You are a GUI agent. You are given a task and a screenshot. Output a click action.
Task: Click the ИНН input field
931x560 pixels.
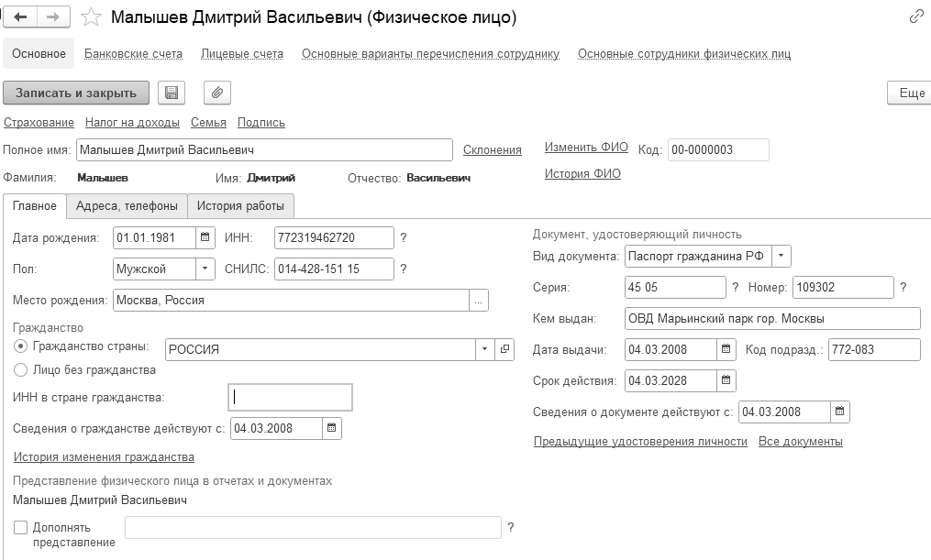[334, 238]
